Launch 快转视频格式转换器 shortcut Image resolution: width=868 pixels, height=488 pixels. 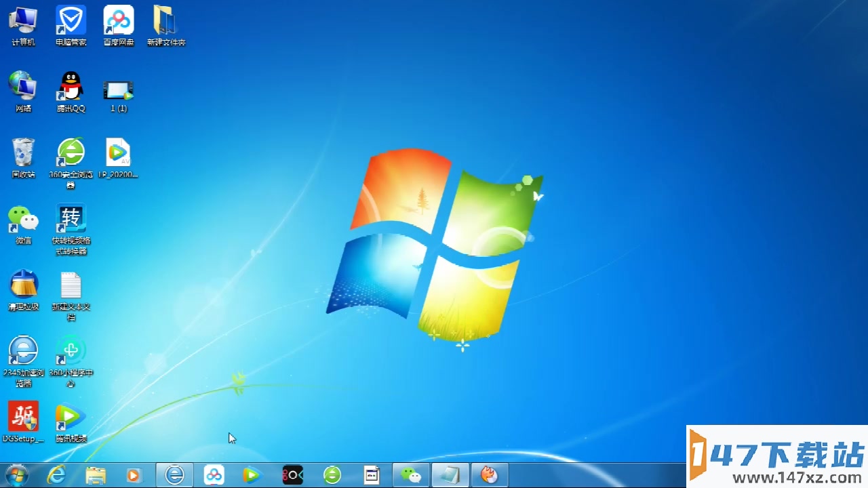71,230
